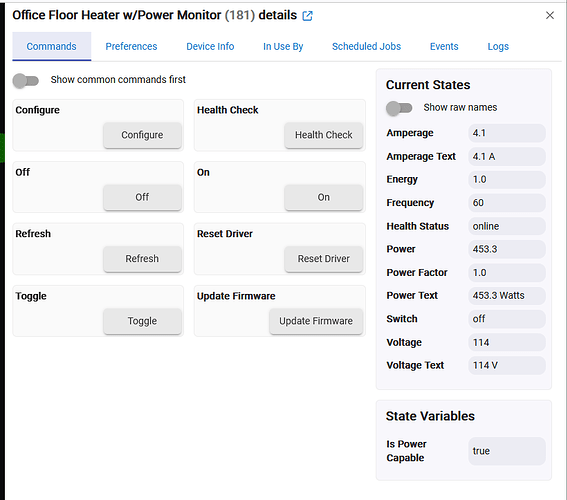This screenshot has width=567, height=500.
Task: Toggle Show common commands first switch
Action: click(26, 81)
